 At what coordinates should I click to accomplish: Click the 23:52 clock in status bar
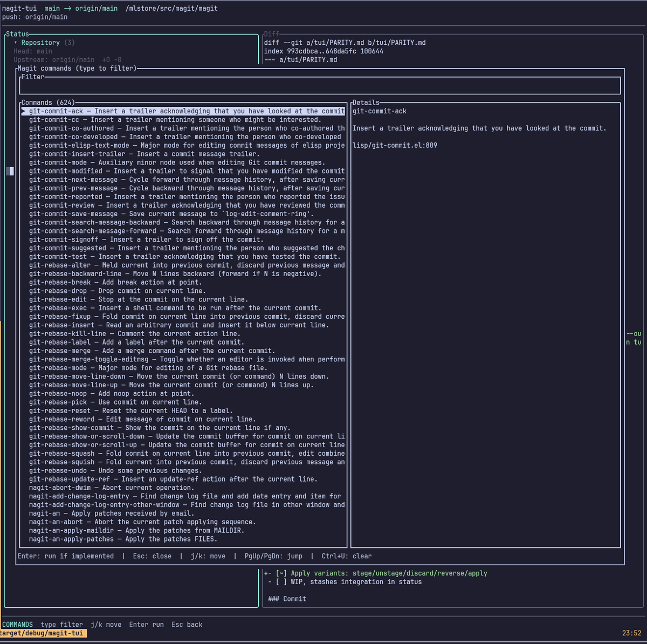[x=632, y=633]
